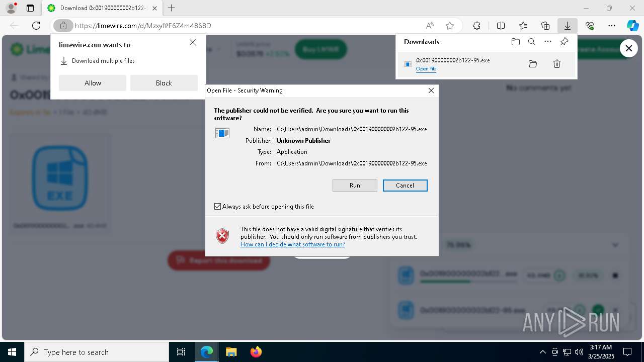The height and width of the screenshot is (362, 644).
Task: Open tab actions menu icon
Action: 30,8
